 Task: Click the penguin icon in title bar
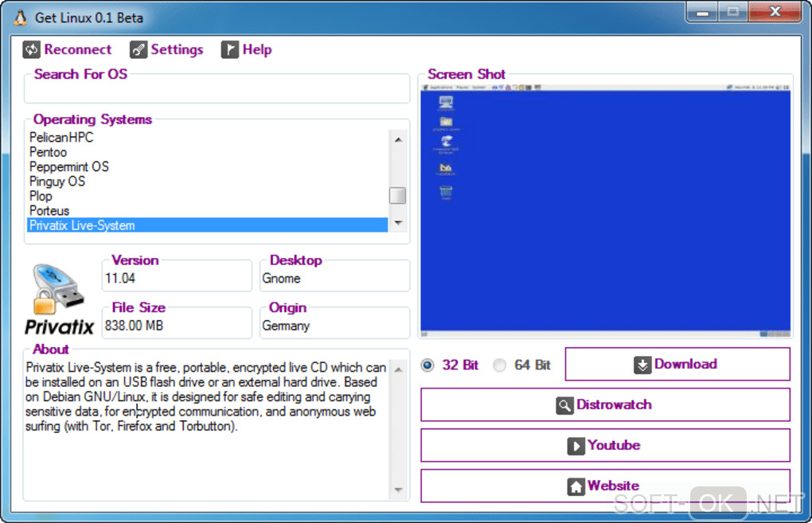[x=21, y=18]
